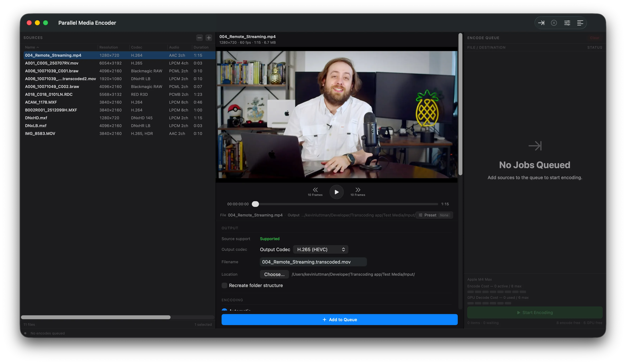Open the encode settings sliders icon
The width and height of the screenshot is (626, 364).
coord(567,23)
